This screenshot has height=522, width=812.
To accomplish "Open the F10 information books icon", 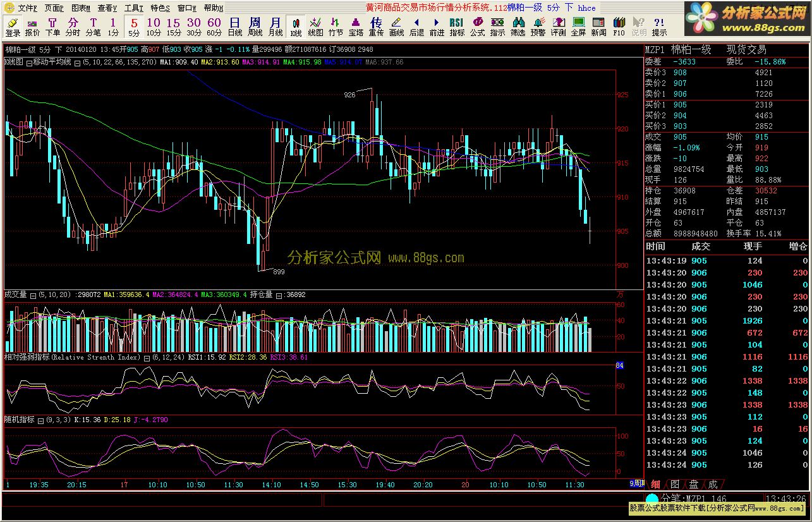I will click(619, 27).
